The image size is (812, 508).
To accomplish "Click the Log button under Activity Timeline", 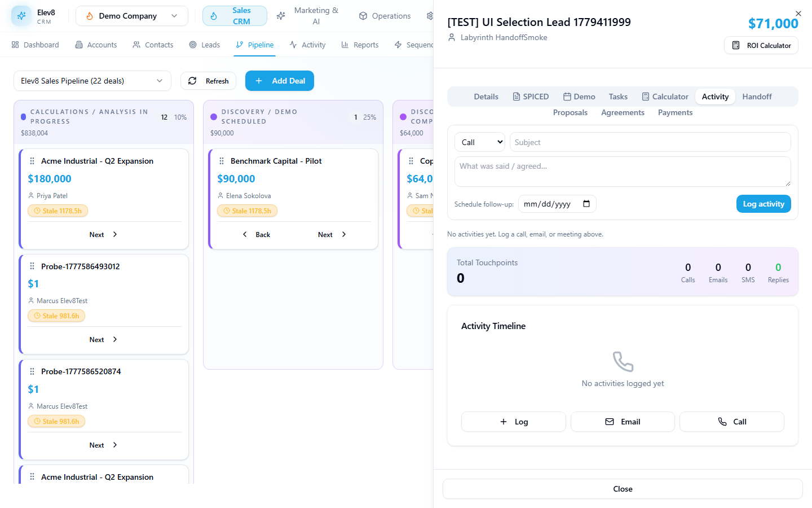I will pos(513,422).
